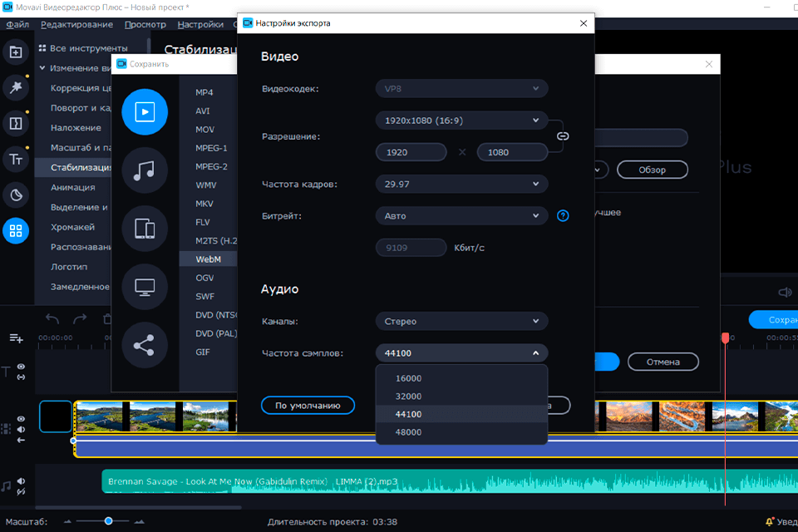
Task: Select the audio export category music note
Action: pyautogui.click(x=145, y=170)
